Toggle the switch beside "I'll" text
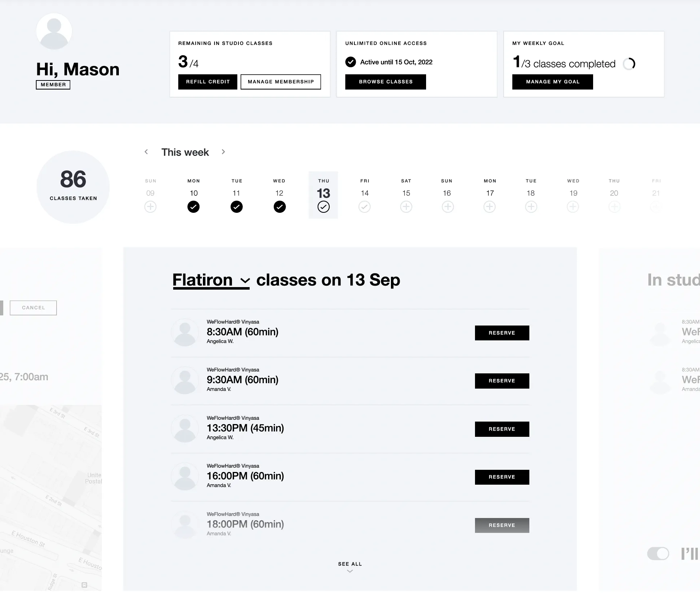 tap(658, 554)
